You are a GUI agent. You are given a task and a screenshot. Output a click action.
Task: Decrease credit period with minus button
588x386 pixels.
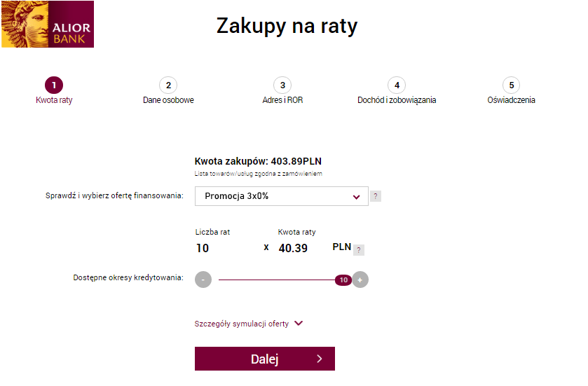(203, 280)
